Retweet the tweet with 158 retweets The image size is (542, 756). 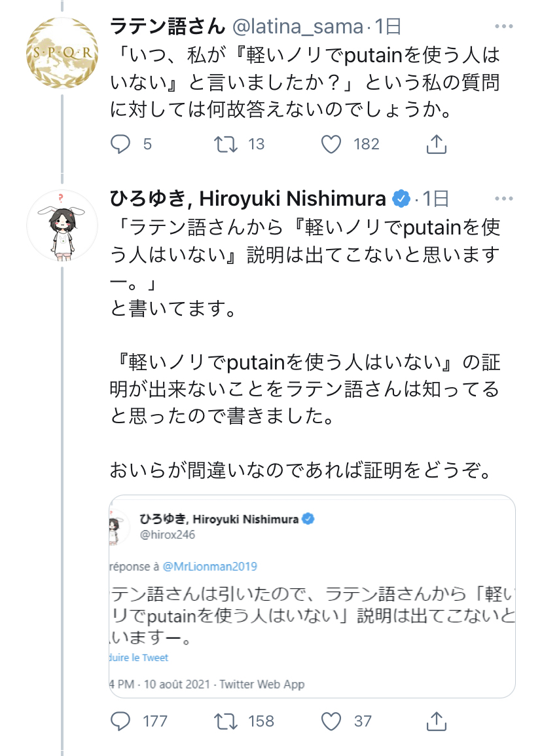(225, 721)
